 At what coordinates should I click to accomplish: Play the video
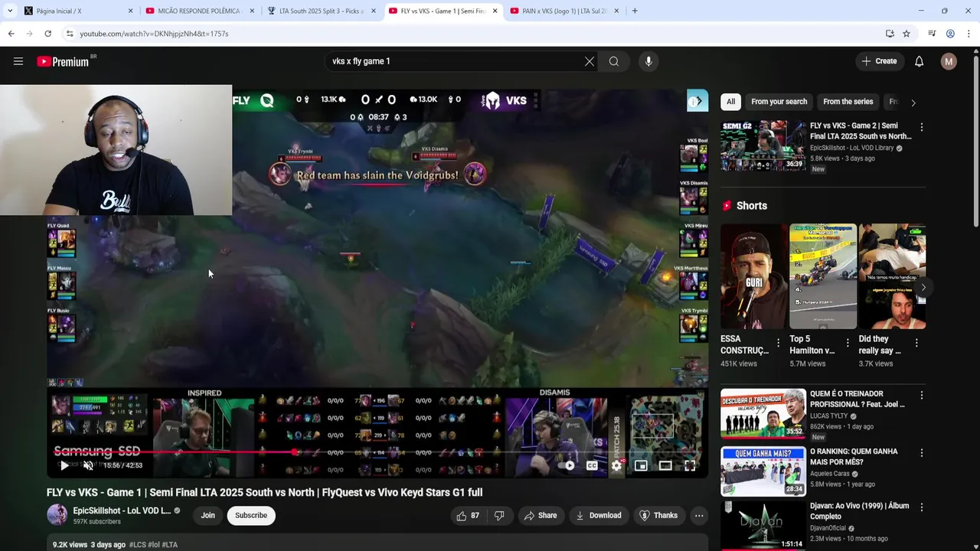64,465
